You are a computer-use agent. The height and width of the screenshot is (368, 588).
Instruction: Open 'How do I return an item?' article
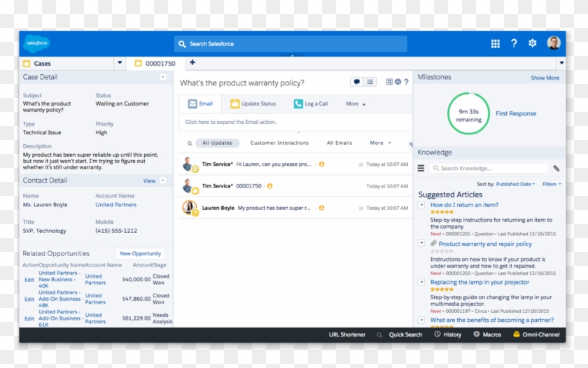pos(464,205)
